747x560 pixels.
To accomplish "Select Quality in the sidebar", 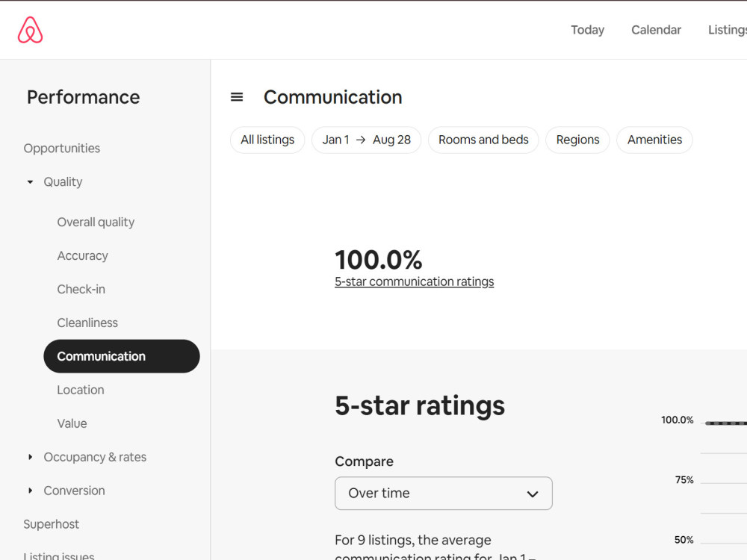I will [63, 182].
